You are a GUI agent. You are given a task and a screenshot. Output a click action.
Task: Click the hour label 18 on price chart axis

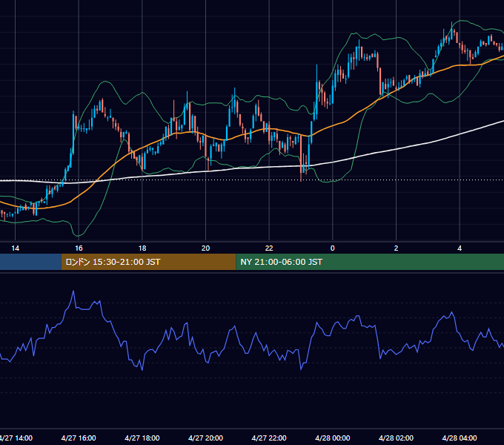142,248
